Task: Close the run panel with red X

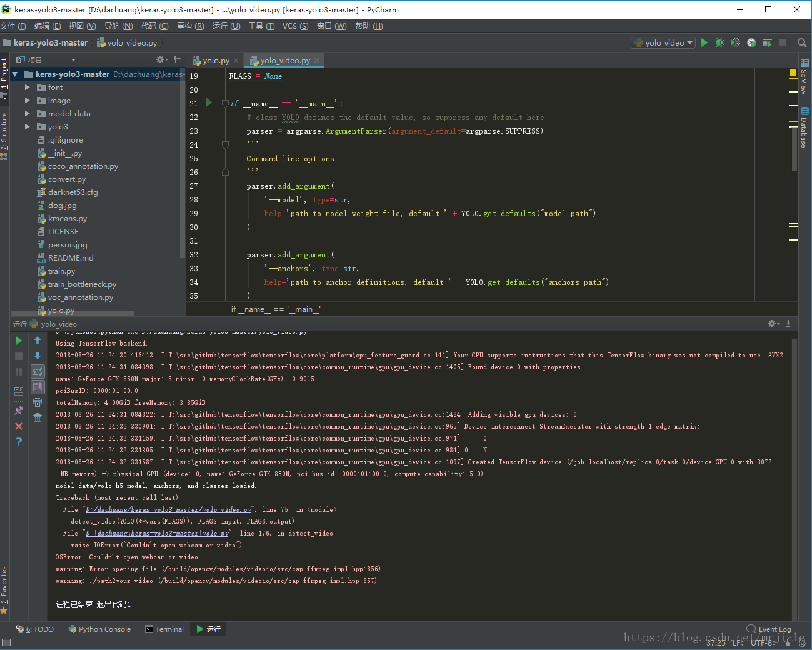Action: [x=19, y=426]
